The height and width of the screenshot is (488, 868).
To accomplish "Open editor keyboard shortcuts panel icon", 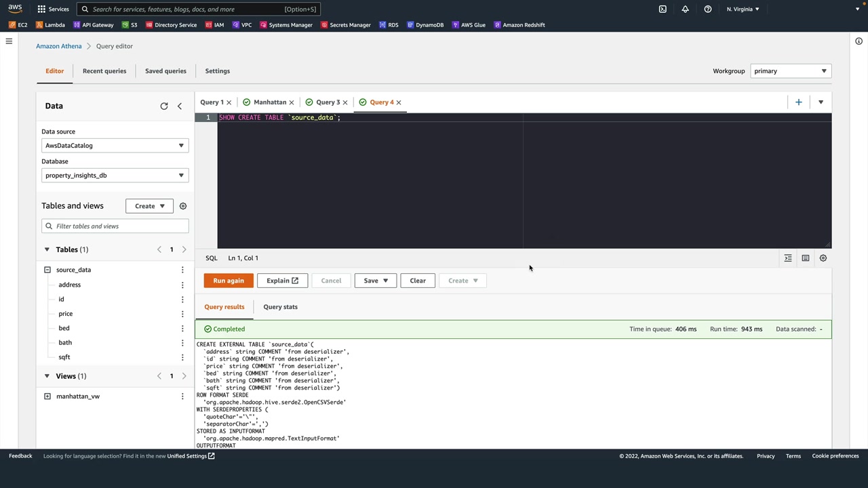I will (806, 258).
